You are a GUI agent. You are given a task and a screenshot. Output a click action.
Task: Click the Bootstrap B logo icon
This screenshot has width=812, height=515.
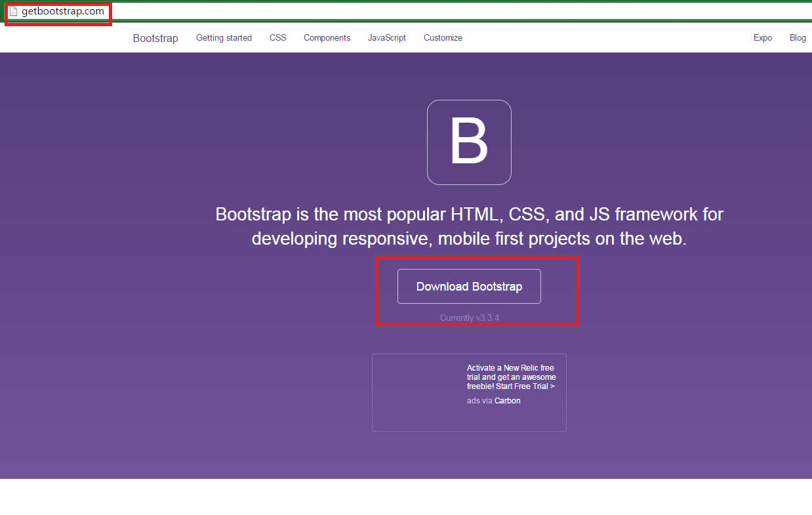coord(469,142)
